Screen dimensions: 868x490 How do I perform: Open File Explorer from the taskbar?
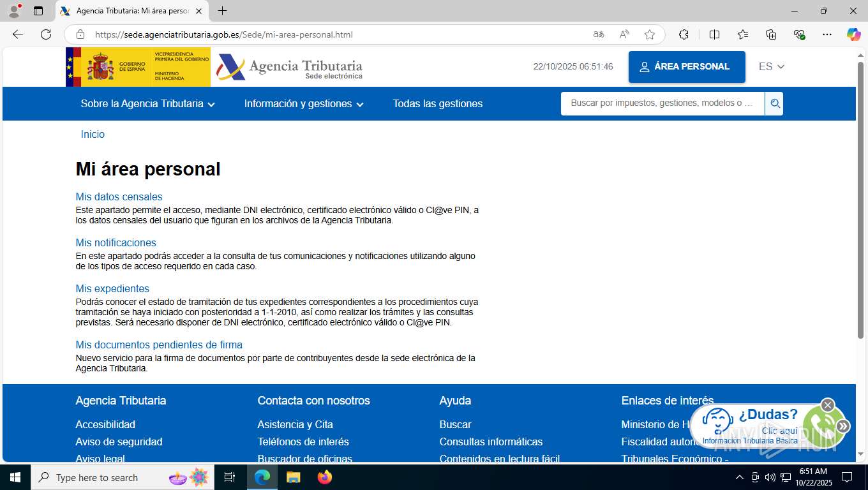click(293, 477)
